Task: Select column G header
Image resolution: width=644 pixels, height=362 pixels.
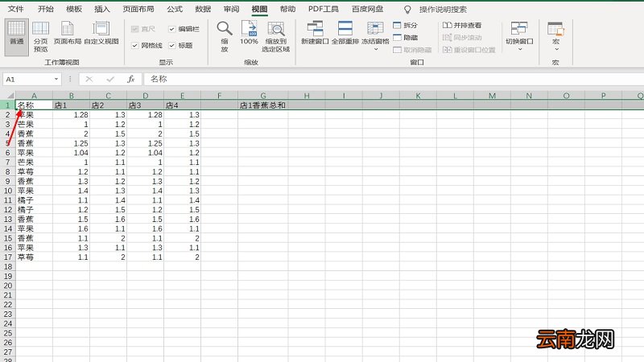Action: tap(263, 96)
